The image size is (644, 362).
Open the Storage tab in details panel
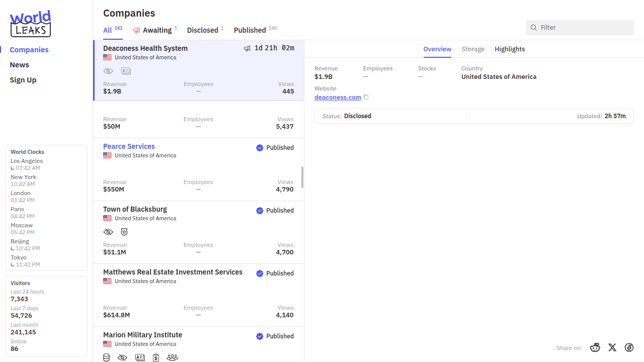click(x=473, y=49)
